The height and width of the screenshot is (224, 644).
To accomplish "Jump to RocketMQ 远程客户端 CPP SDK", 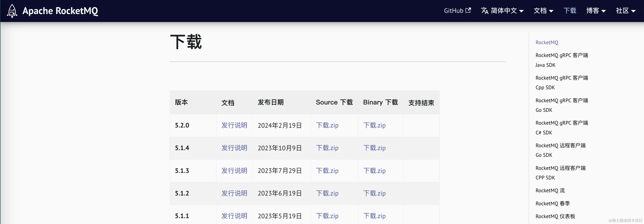I will (561, 173).
